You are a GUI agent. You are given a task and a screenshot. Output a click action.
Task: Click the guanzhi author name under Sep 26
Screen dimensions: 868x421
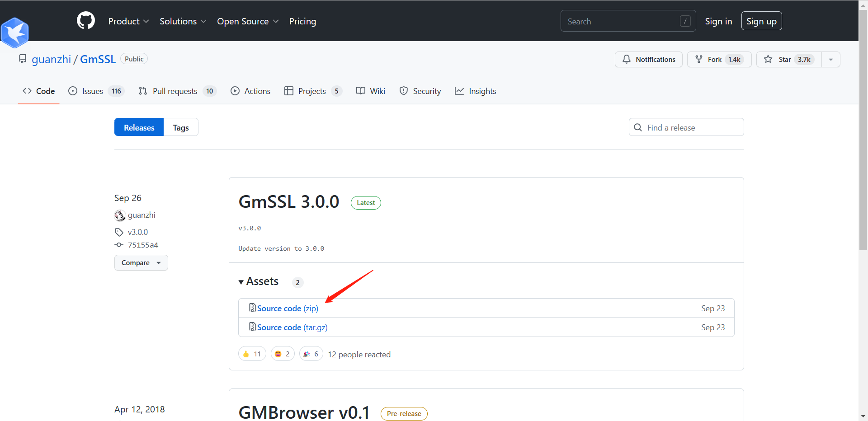142,215
